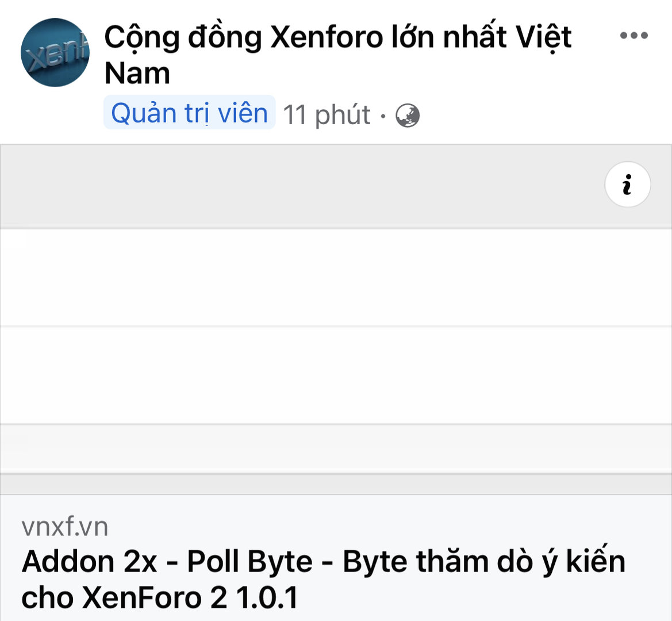Open the Xenforo group avatar

[x=55, y=52]
